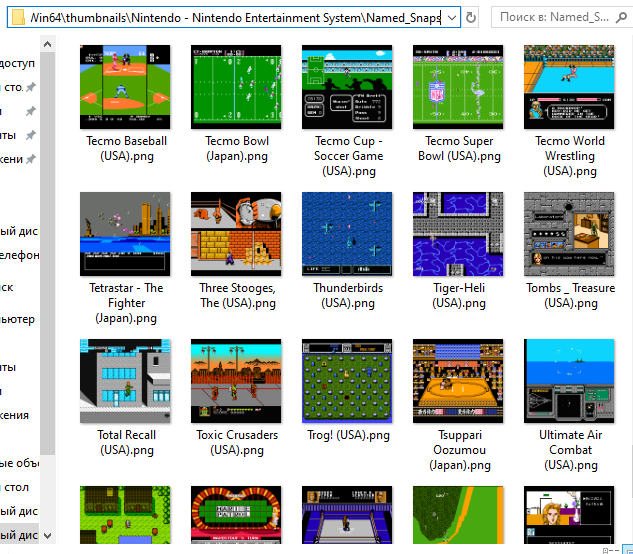The width and height of the screenshot is (633, 554).
Task: Select the Ultimate Air Combat thumbnail
Action: [569, 381]
